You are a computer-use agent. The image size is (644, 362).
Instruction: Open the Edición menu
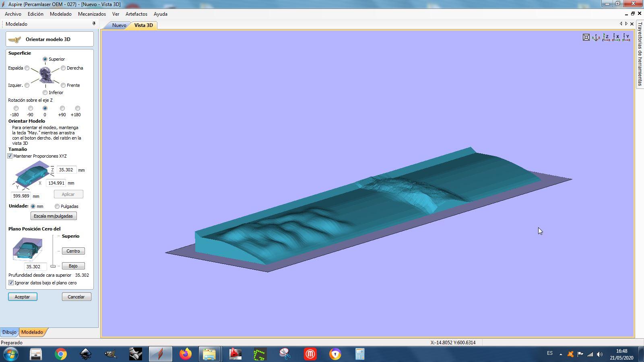[x=35, y=14]
